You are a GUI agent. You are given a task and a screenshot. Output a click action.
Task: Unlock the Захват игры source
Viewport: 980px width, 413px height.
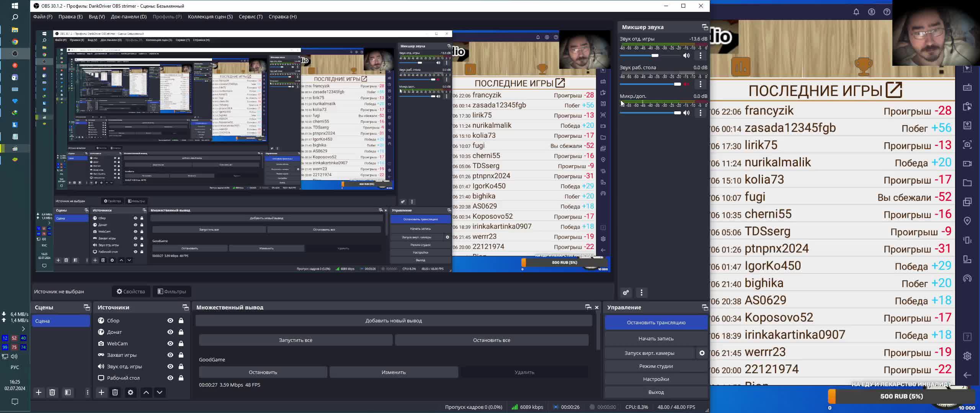[181, 355]
